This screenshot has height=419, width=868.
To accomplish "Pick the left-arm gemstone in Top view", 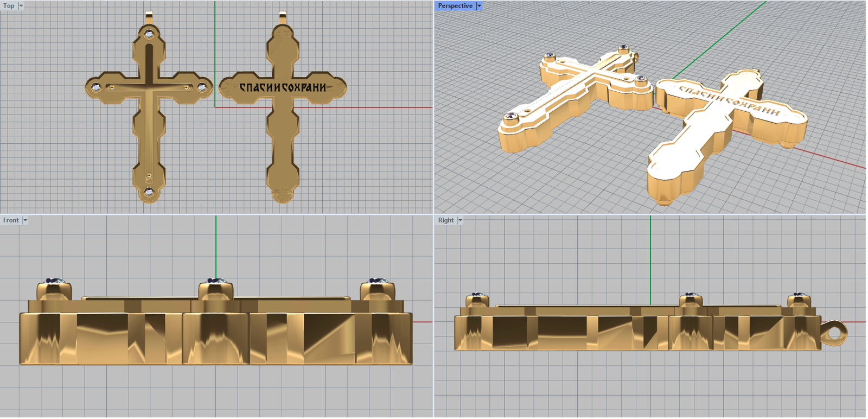I will (x=97, y=87).
